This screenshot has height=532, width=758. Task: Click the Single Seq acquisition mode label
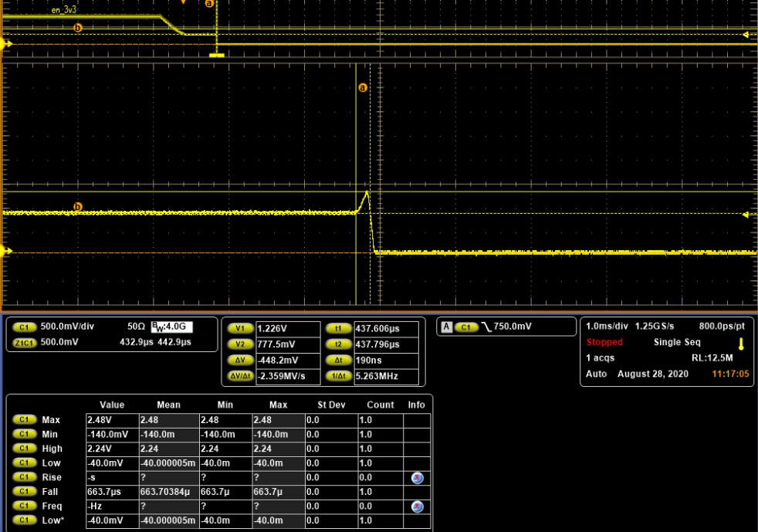pos(678,342)
